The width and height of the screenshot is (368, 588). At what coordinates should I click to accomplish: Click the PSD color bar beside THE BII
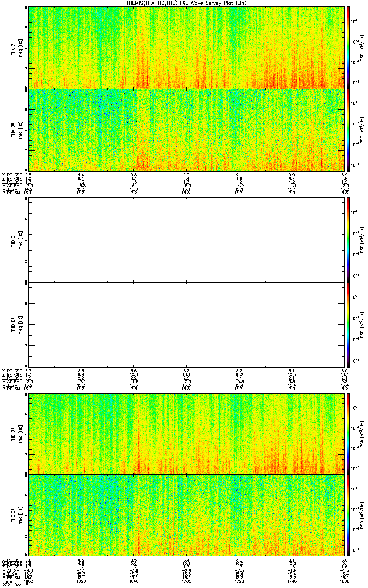coord(348,515)
